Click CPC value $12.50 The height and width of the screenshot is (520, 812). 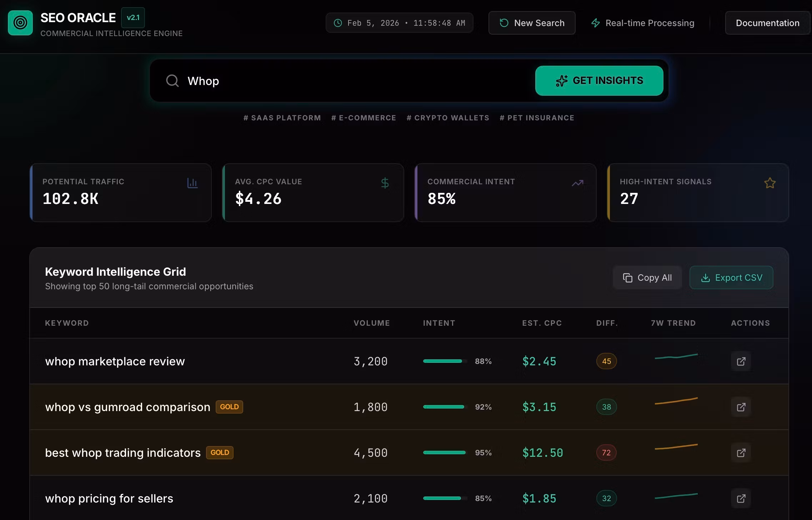coord(543,452)
